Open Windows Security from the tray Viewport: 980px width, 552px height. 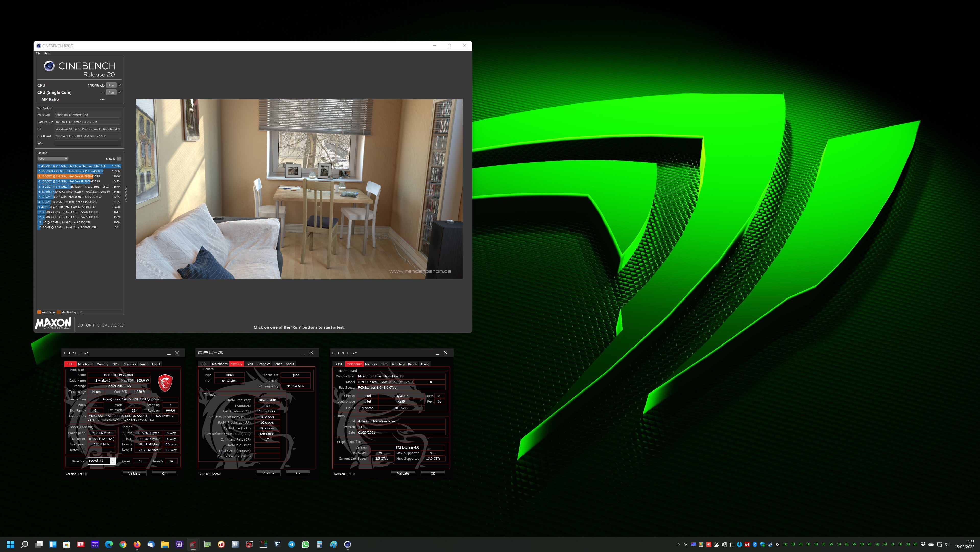(x=762, y=544)
